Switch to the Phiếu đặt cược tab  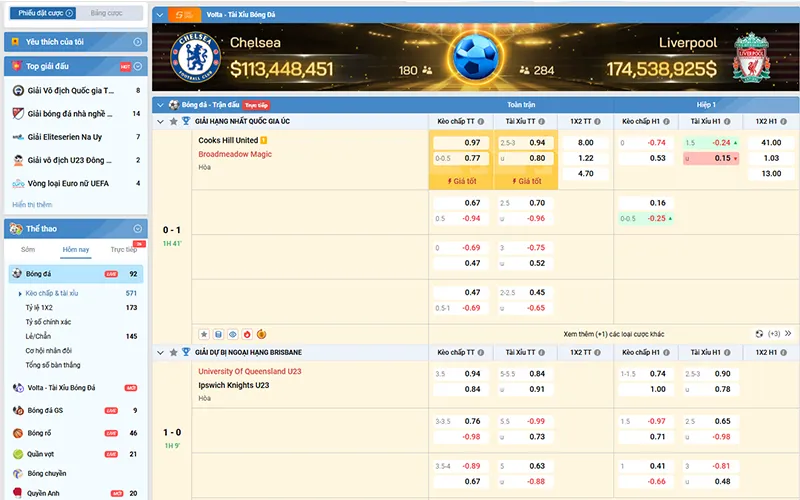[42, 13]
